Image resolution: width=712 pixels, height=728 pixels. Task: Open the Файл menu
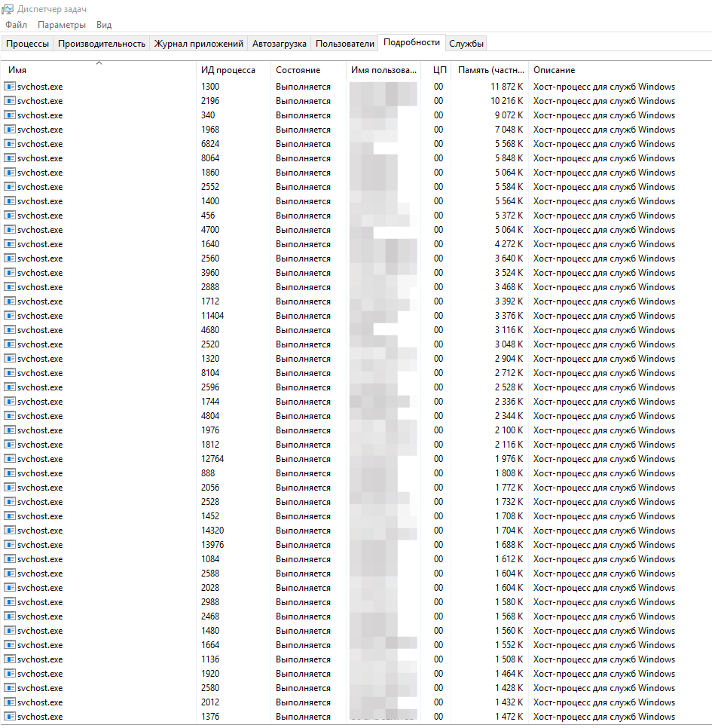tap(17, 25)
